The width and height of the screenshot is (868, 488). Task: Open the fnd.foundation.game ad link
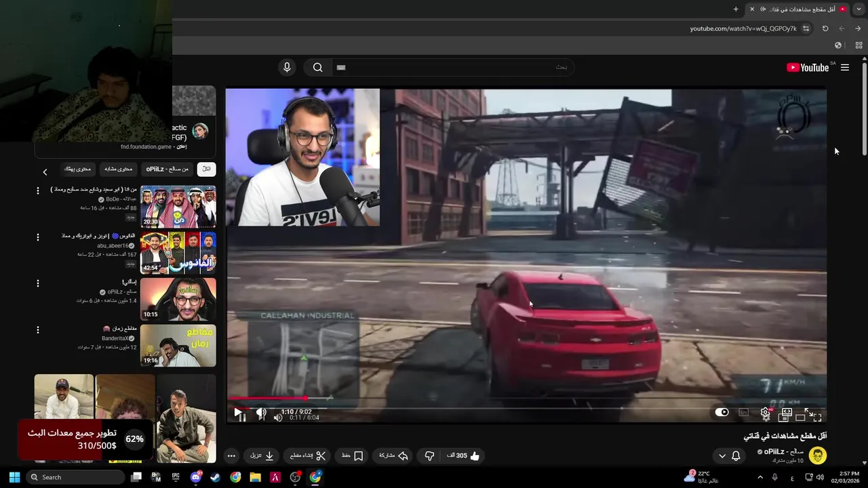(146, 146)
